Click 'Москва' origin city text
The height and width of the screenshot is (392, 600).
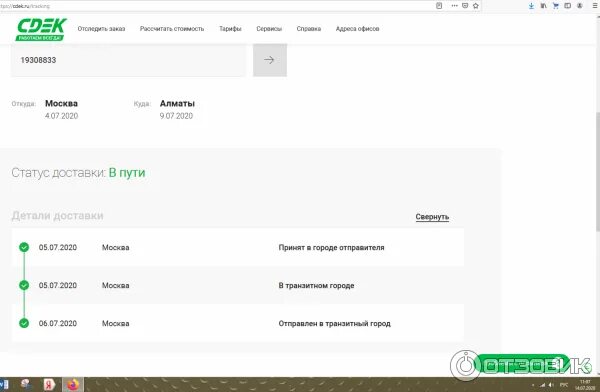[x=61, y=103]
